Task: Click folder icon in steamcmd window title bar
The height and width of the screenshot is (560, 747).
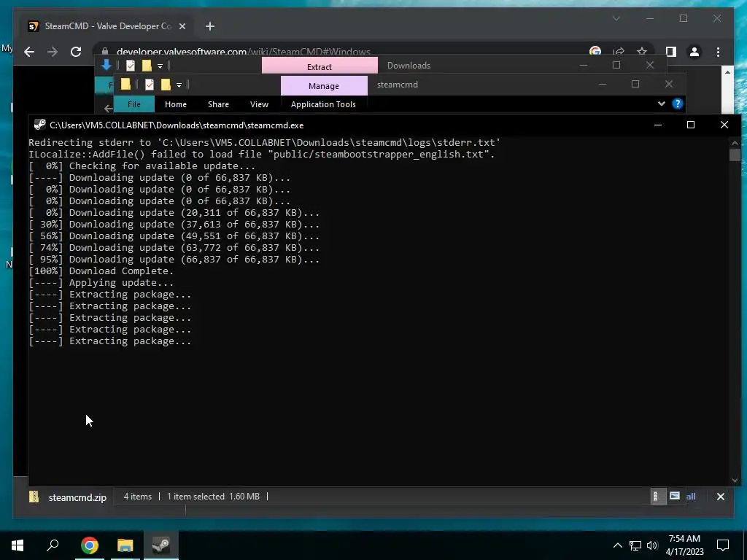Action: tap(125, 85)
